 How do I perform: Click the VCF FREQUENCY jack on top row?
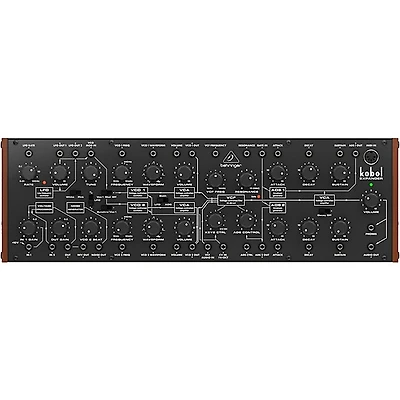[x=215, y=154]
